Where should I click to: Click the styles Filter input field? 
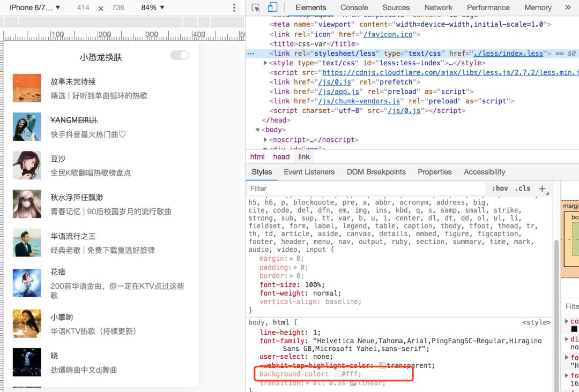coord(366,189)
